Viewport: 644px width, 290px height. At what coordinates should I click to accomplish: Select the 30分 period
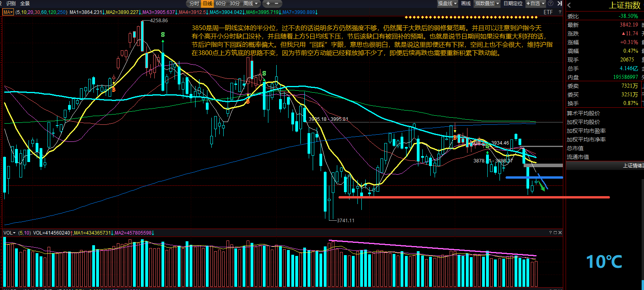(235, 3)
